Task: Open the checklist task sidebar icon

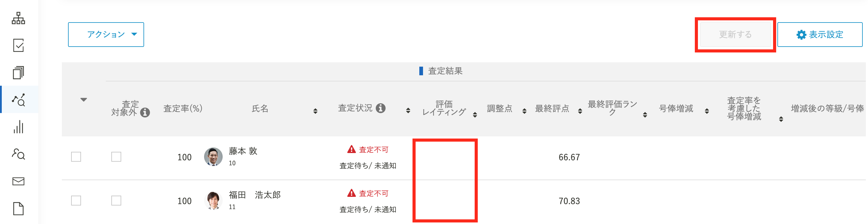Action: [19, 45]
